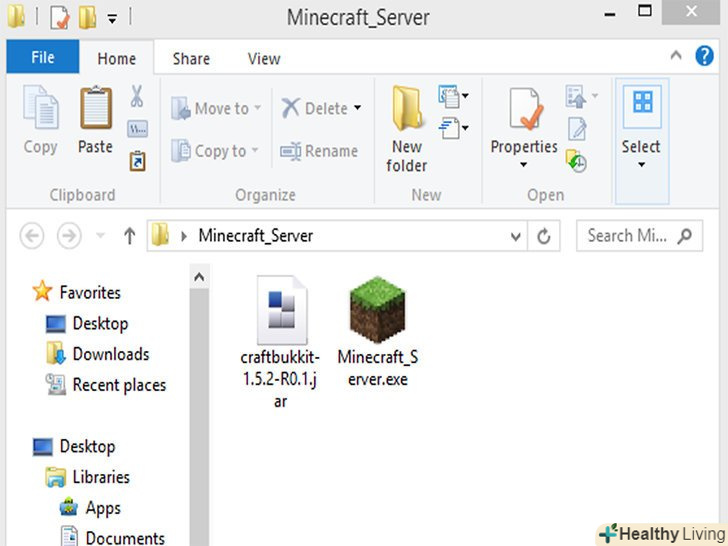Click the Cut scissors icon

(x=136, y=96)
